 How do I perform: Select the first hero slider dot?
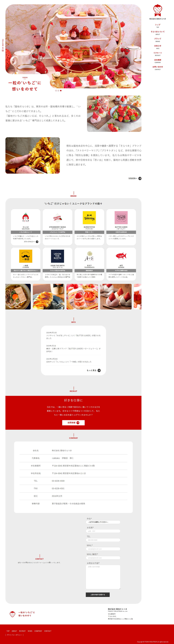(x=56, y=90)
